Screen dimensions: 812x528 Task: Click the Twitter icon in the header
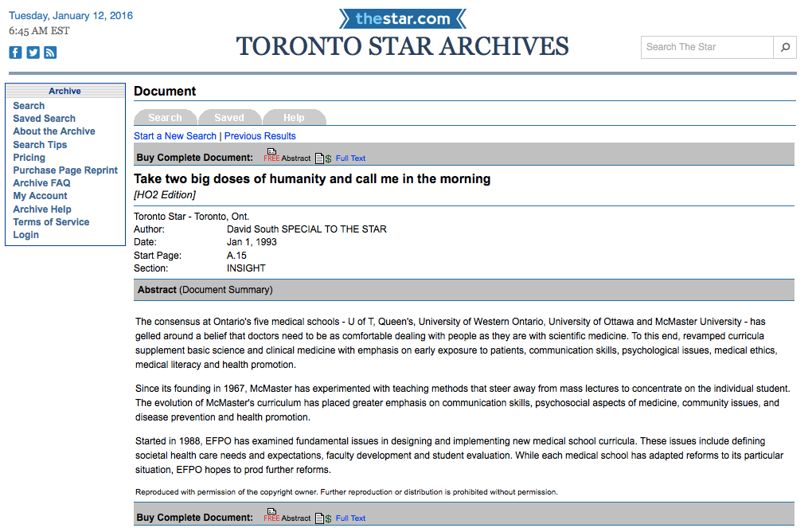[x=33, y=53]
